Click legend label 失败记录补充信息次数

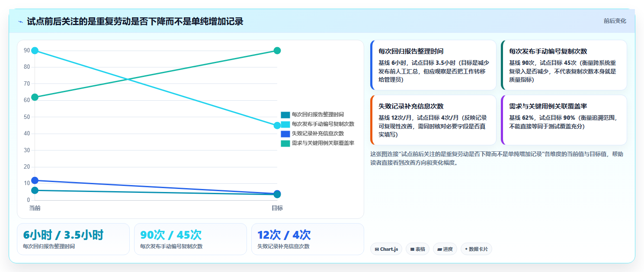(x=318, y=134)
